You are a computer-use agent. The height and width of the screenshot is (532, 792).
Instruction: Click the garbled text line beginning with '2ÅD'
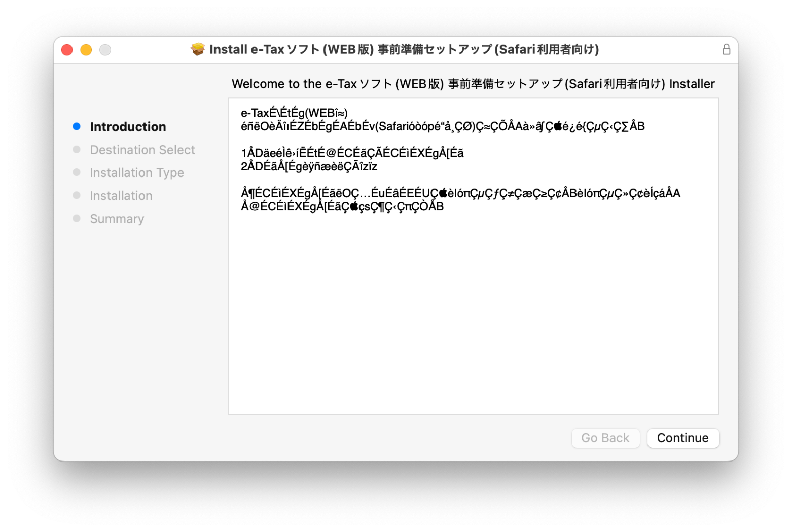[x=309, y=166]
